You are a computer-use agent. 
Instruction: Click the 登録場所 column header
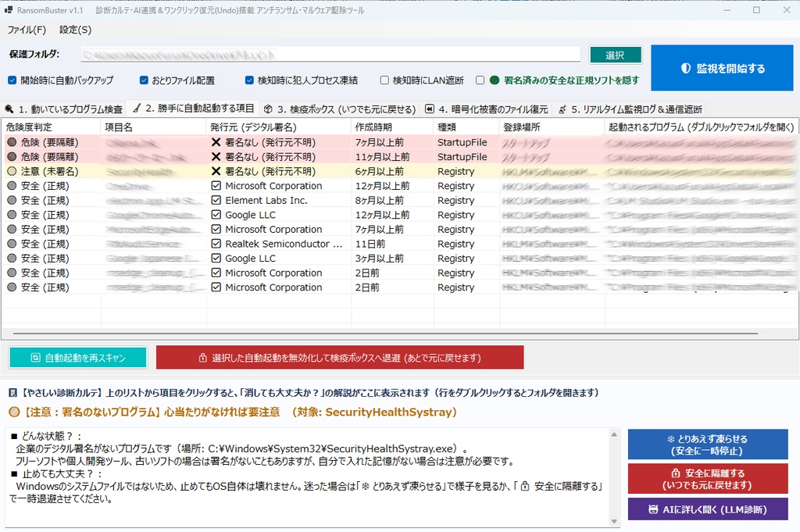(x=552, y=127)
